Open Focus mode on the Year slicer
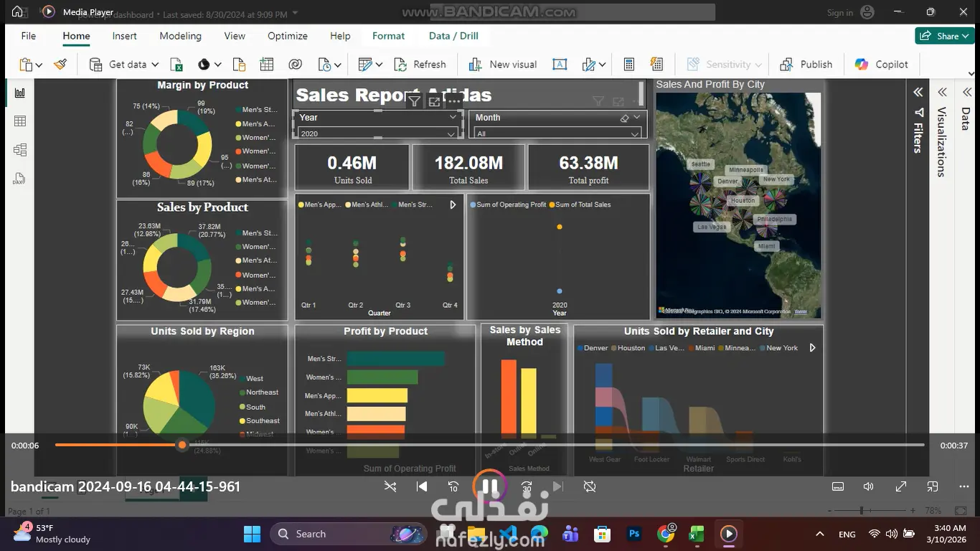Image resolution: width=980 pixels, height=551 pixels. coord(434,101)
